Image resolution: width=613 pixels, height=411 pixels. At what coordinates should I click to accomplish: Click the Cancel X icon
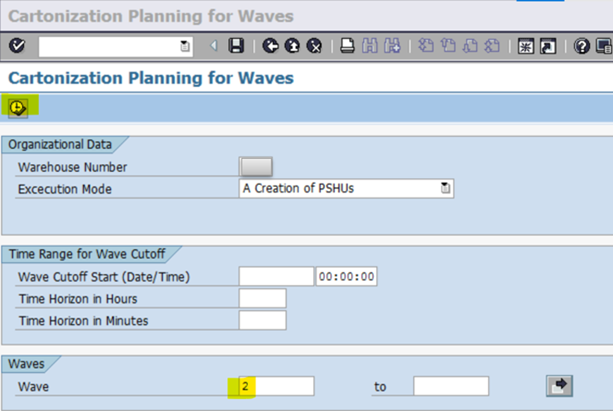pyautogui.click(x=314, y=46)
